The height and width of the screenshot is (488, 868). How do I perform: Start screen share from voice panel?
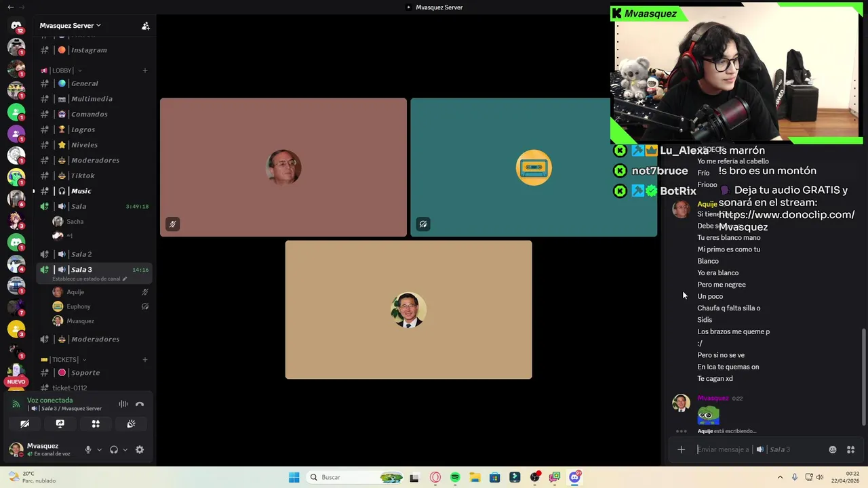coord(60,424)
